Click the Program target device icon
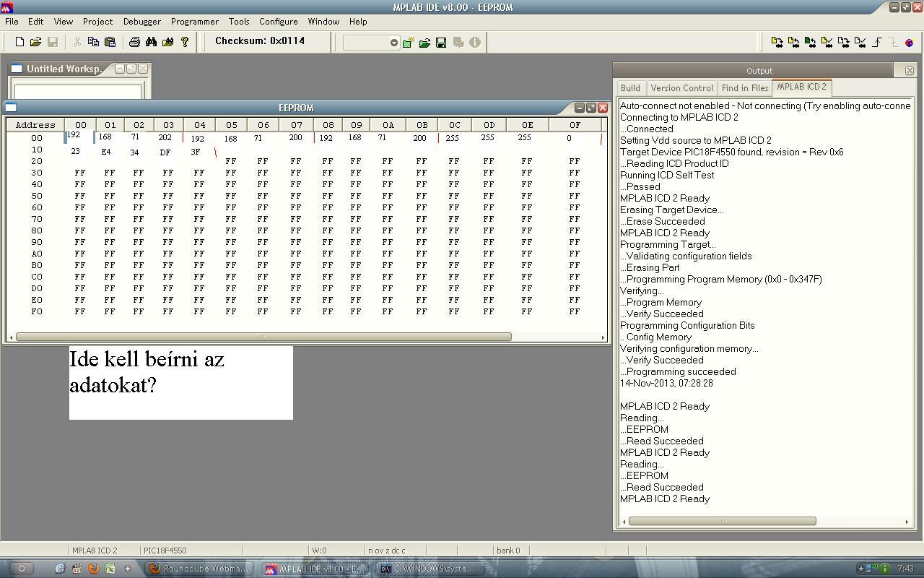 pyautogui.click(x=777, y=43)
